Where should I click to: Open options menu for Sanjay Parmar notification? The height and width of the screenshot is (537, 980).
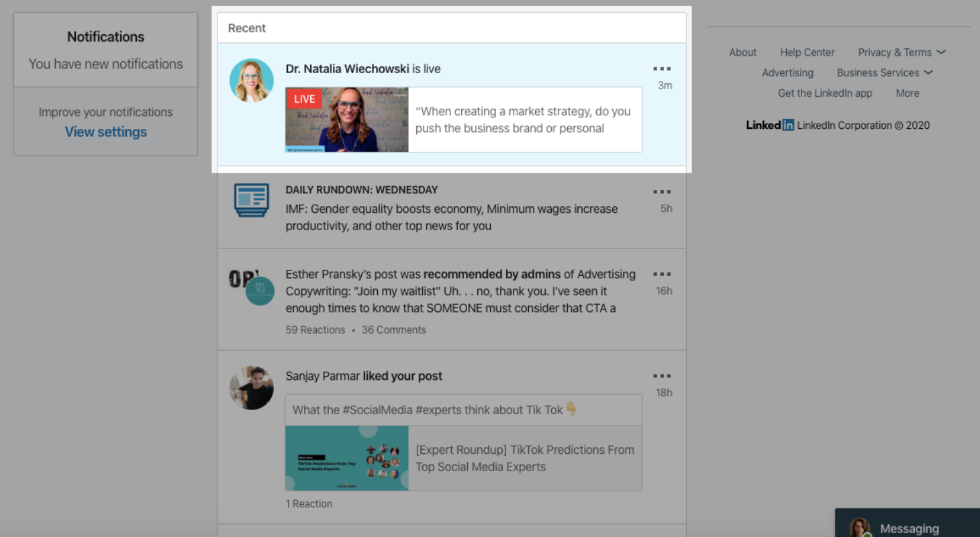click(x=662, y=376)
